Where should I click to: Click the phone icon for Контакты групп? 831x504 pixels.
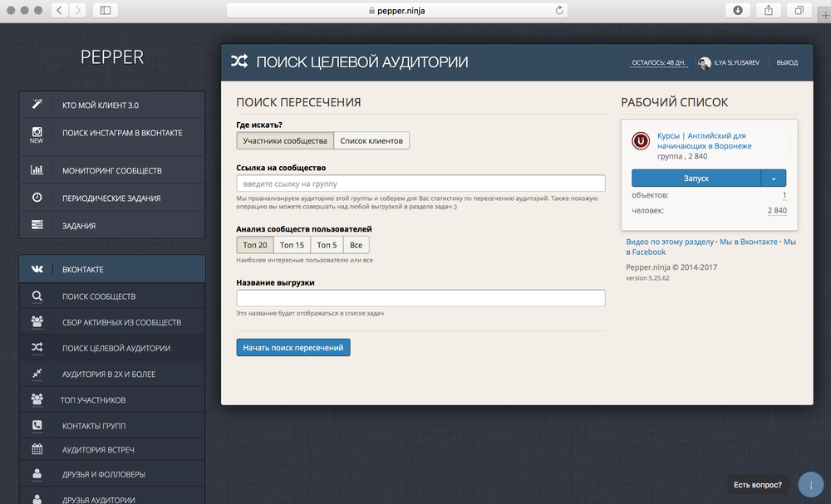37,425
